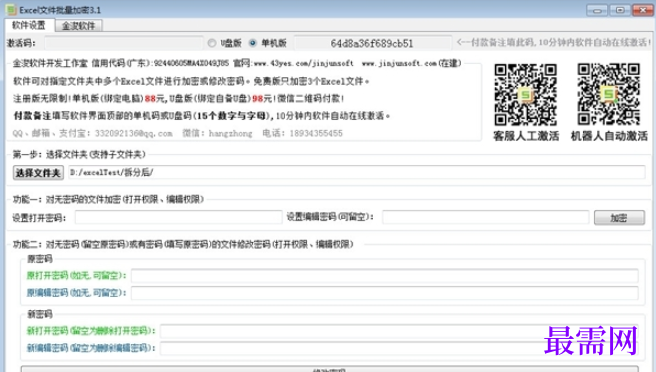Screen dimensions: 656x372
Task: Click the website text www.43yes.com/jinjunsoft
Action: click(x=303, y=64)
